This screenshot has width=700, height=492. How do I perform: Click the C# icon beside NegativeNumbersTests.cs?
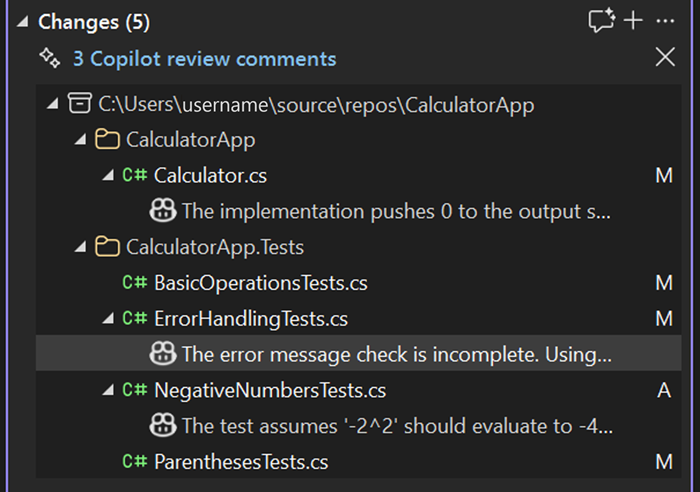pos(135,390)
